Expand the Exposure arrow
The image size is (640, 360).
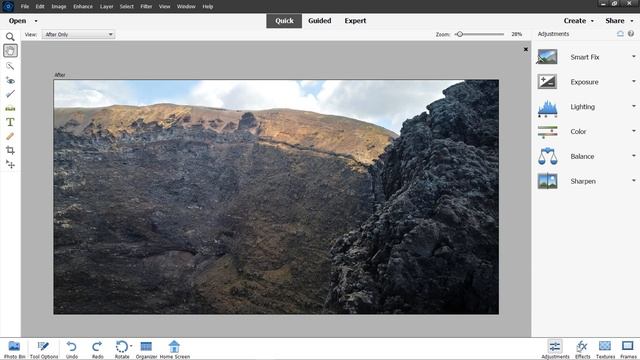click(x=633, y=81)
